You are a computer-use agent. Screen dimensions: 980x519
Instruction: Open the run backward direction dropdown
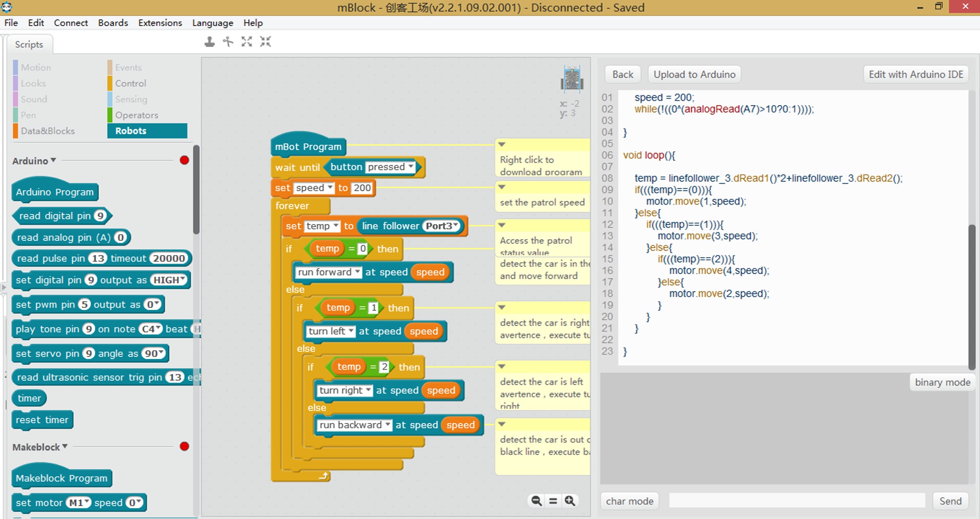[388, 425]
